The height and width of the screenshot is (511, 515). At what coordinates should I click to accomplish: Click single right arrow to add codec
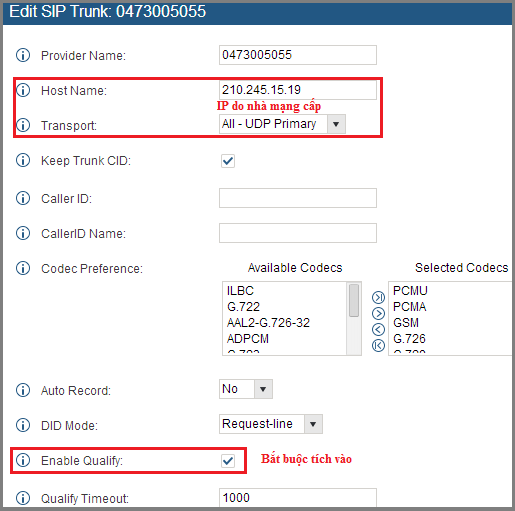(x=378, y=313)
